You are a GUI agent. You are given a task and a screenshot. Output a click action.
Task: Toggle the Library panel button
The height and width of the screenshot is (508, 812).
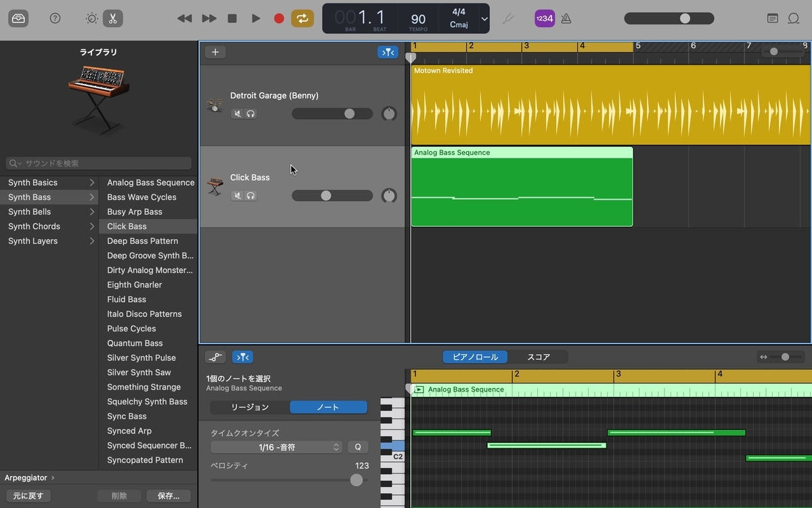18,18
